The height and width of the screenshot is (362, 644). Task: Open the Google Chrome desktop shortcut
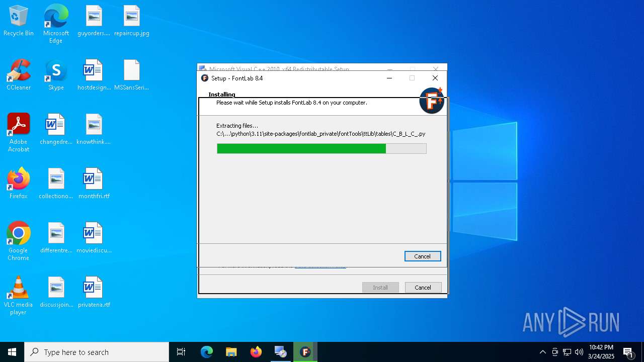click(19, 241)
